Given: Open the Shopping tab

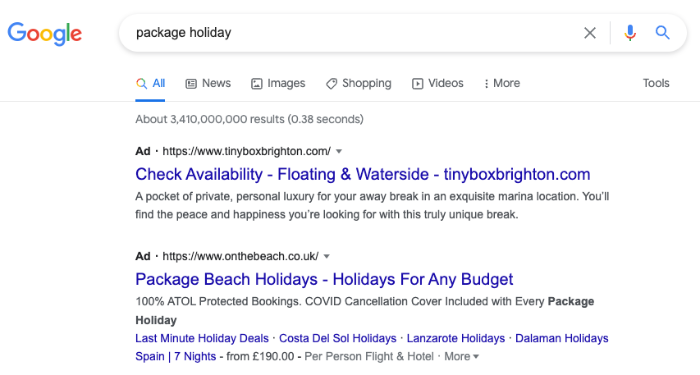Looking at the screenshot, I should [x=358, y=83].
